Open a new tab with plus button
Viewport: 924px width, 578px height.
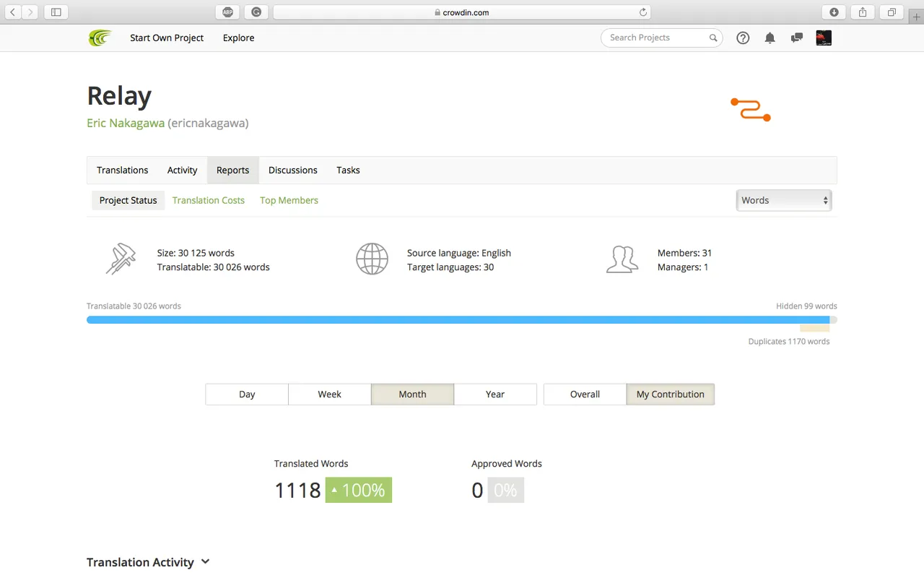(x=917, y=17)
